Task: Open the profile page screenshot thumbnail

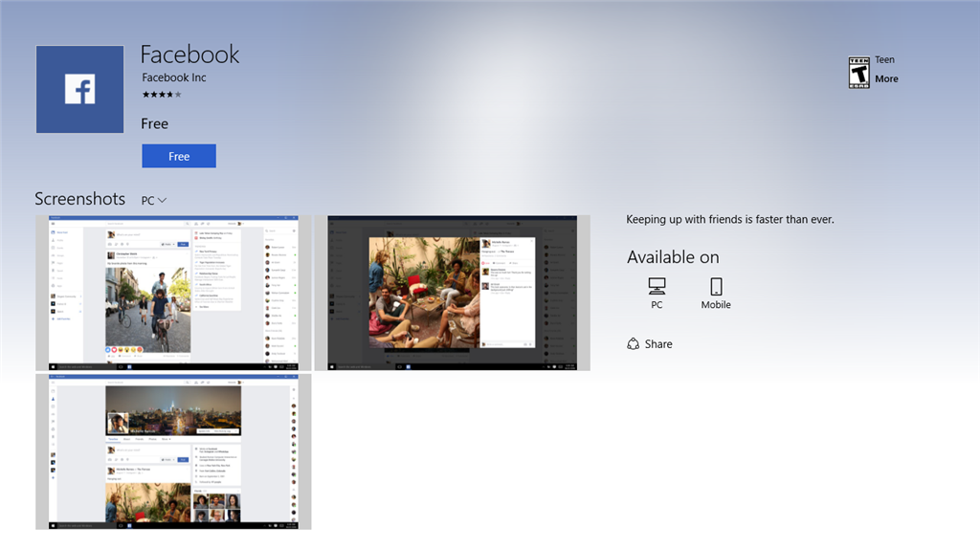Action: [173, 451]
